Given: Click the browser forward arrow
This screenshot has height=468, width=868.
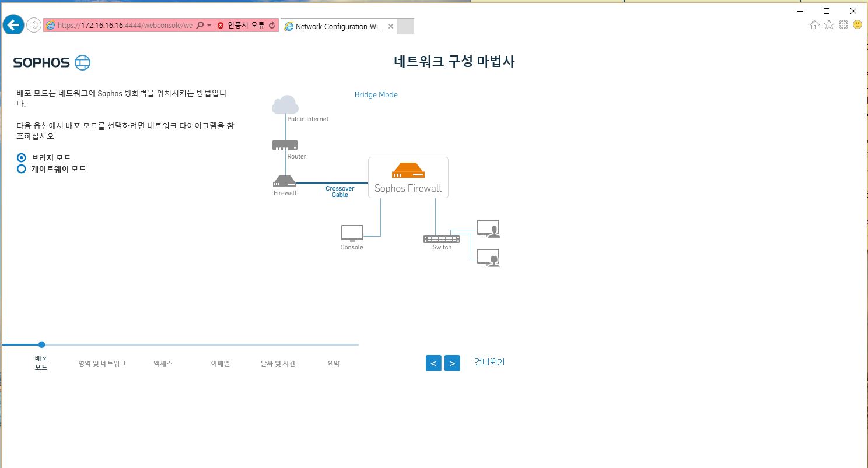Looking at the screenshot, I should [x=34, y=25].
